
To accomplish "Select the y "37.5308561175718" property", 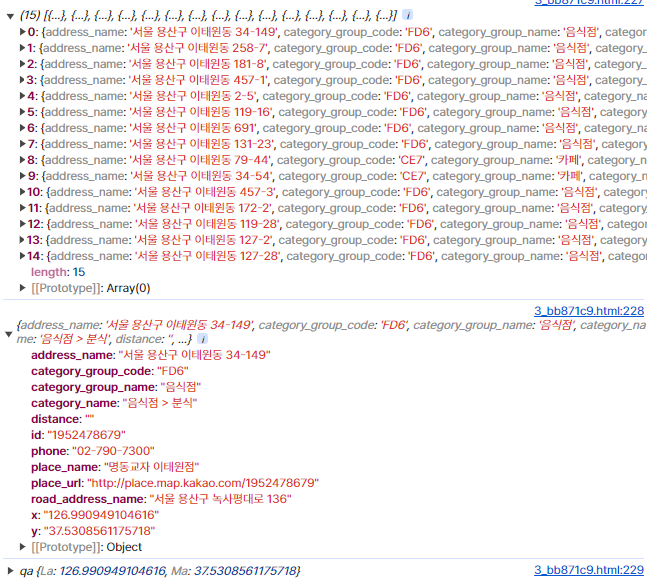I will pyautogui.click(x=93, y=531).
